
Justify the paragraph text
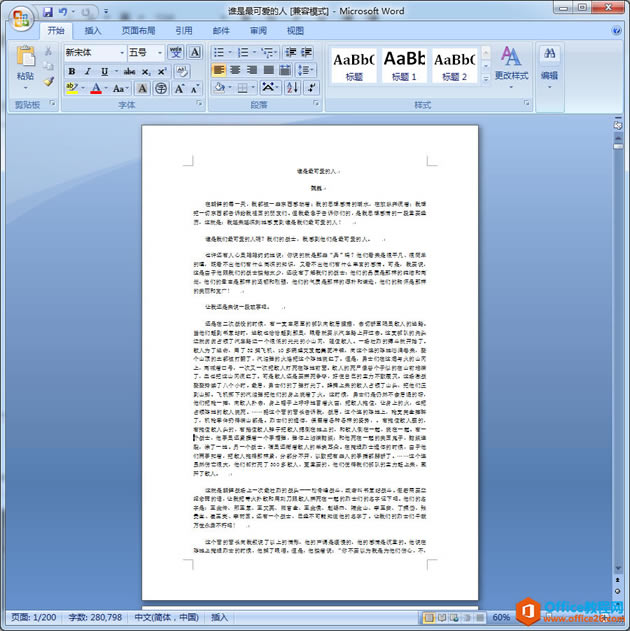[x=268, y=70]
